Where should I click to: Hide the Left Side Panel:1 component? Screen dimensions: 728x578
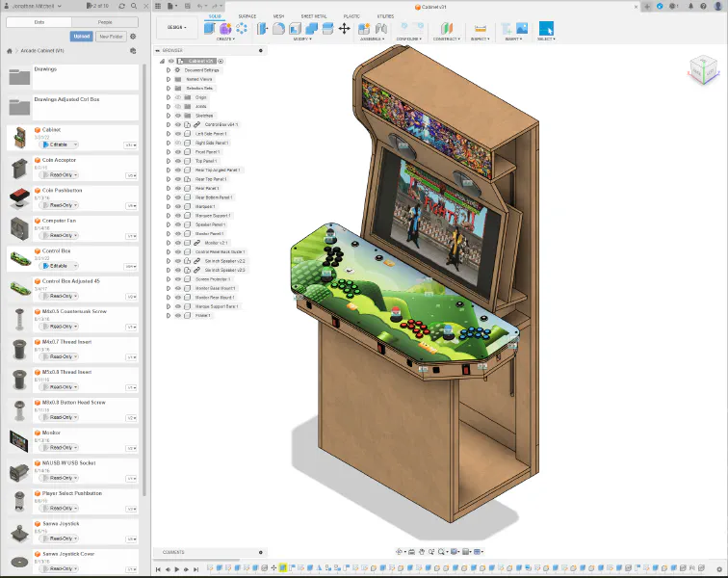click(x=176, y=134)
